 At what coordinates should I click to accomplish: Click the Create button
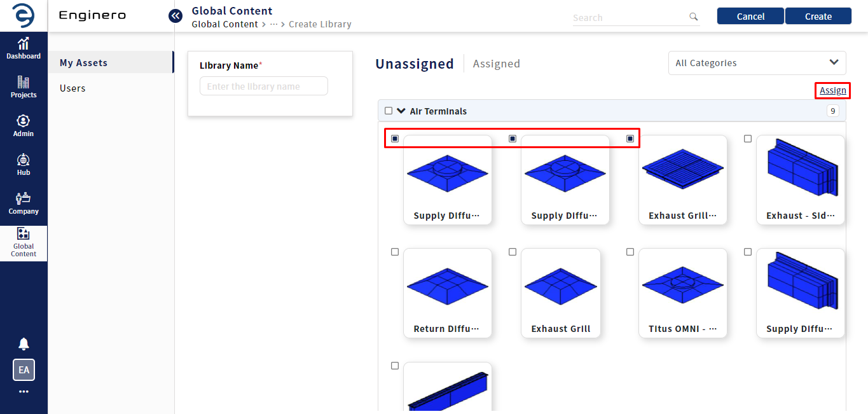coord(818,17)
